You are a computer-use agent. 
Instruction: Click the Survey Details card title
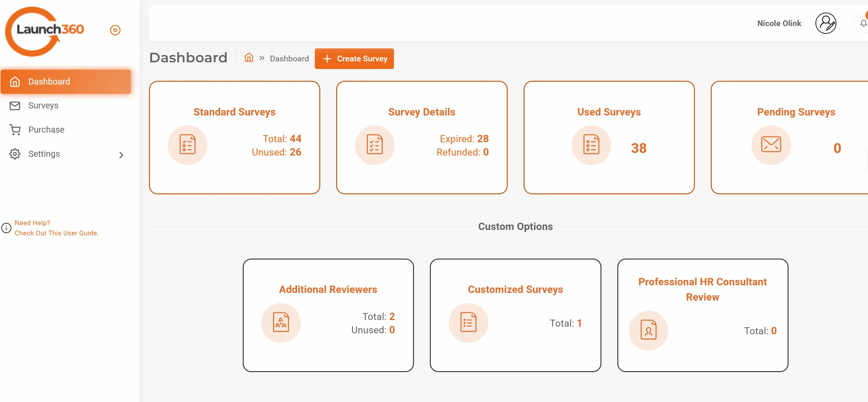click(422, 112)
